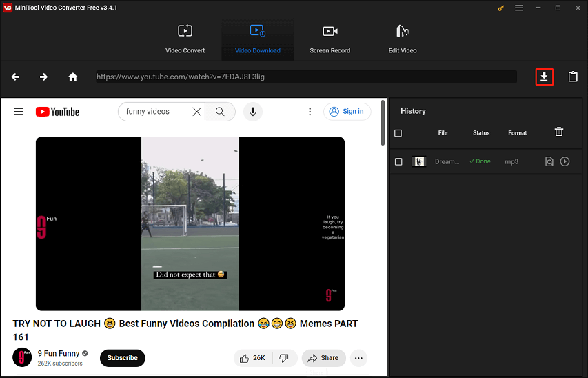Go to the home page icon

73,77
